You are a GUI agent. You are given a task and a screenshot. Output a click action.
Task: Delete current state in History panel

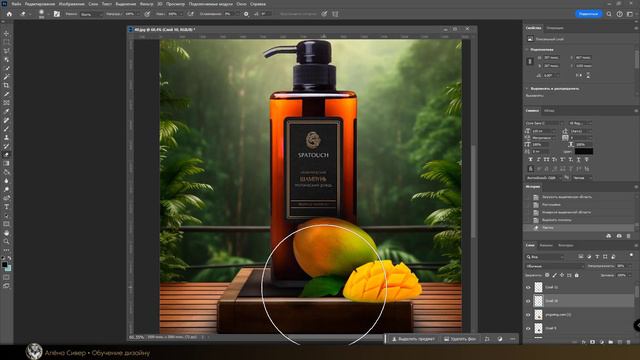click(629, 236)
